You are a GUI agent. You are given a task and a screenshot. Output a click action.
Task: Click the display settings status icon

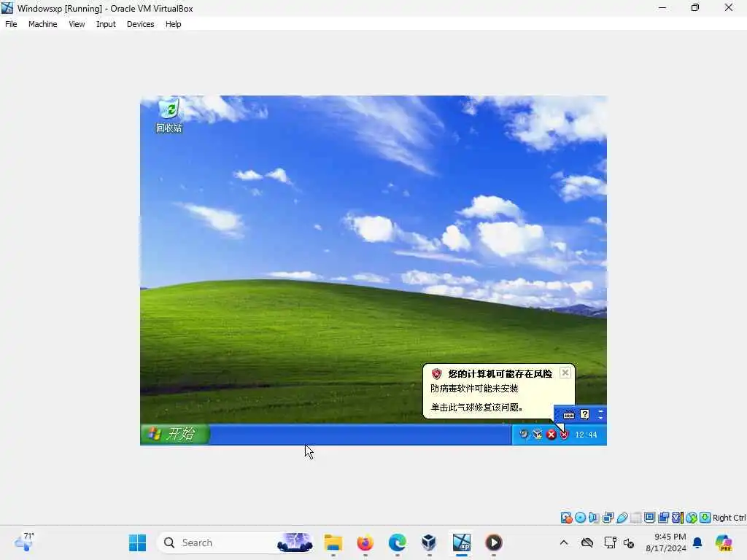tap(649, 518)
